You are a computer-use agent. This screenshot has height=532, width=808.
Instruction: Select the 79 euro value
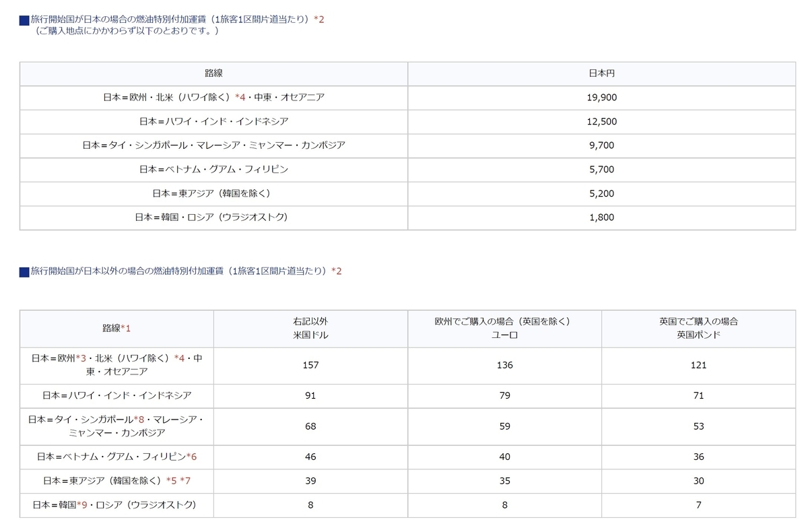pos(504,395)
